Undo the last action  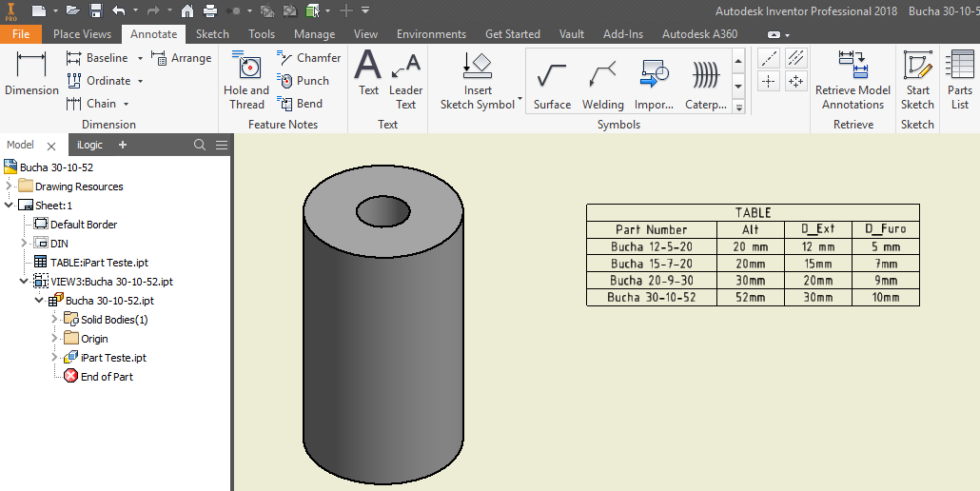(x=119, y=10)
